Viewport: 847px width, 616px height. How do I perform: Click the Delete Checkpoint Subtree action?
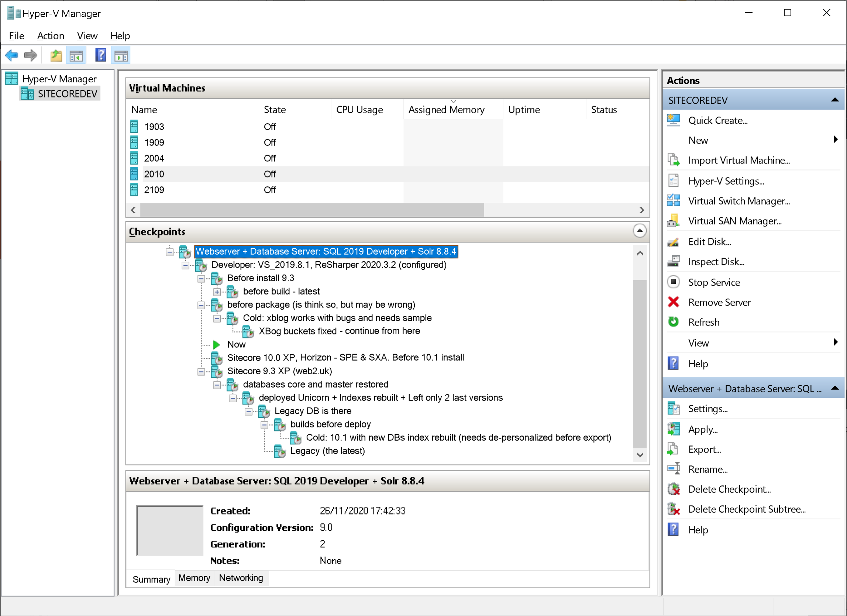pyautogui.click(x=747, y=509)
